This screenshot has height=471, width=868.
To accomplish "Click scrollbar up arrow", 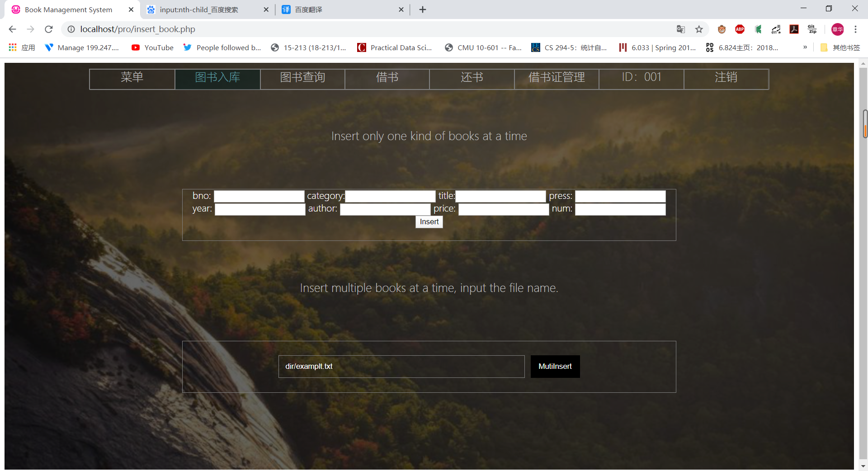I will click(x=863, y=64).
